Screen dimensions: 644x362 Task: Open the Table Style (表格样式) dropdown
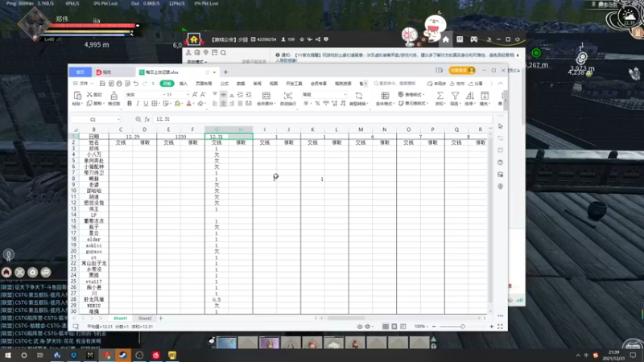pyautogui.click(x=411, y=94)
